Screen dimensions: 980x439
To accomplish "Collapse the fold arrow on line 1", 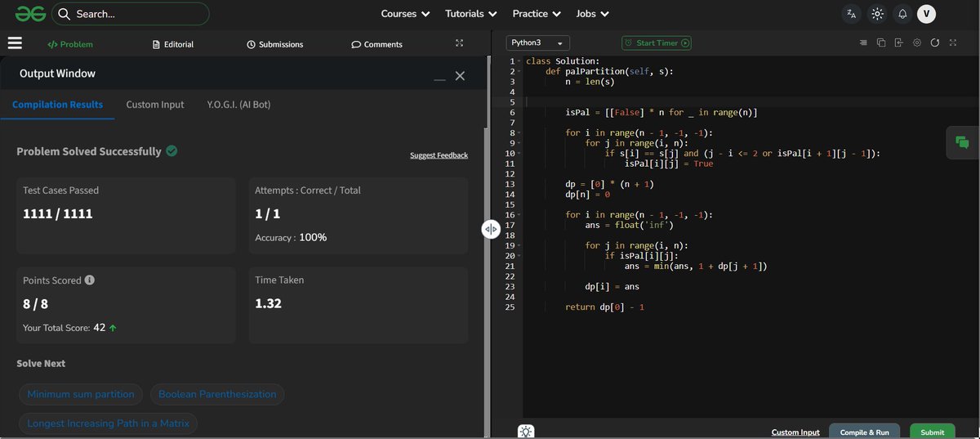I will tap(519, 61).
